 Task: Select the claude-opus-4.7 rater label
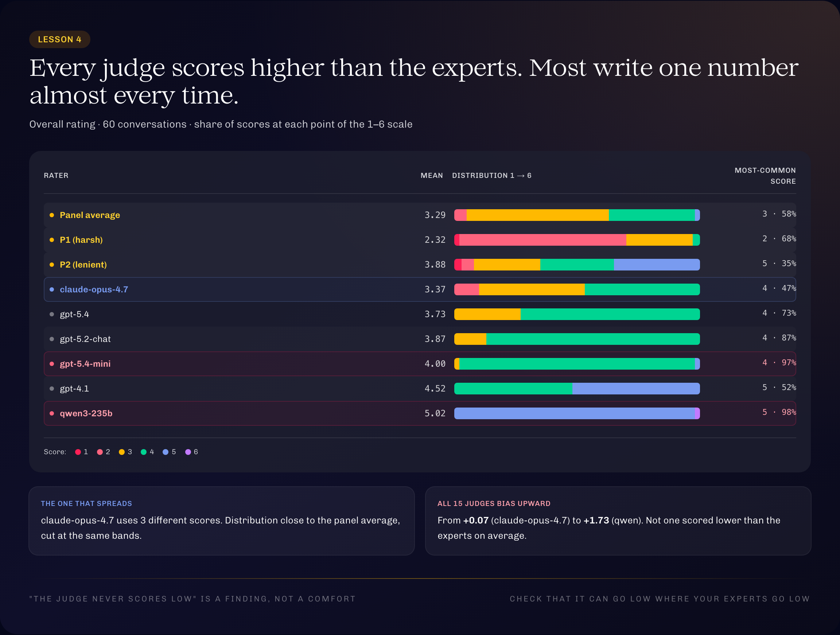pyautogui.click(x=94, y=289)
